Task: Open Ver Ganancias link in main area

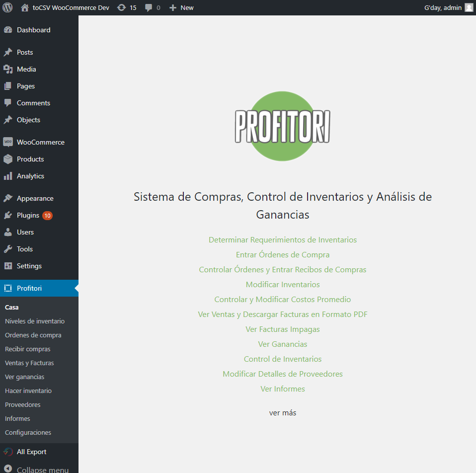Action: click(x=283, y=344)
